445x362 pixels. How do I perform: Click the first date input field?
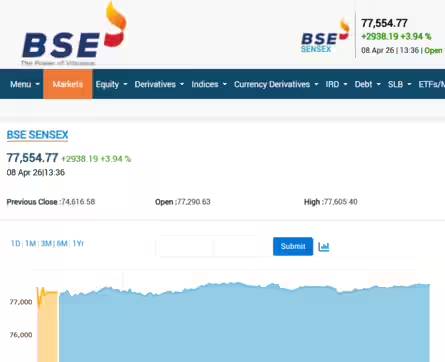click(x=186, y=246)
